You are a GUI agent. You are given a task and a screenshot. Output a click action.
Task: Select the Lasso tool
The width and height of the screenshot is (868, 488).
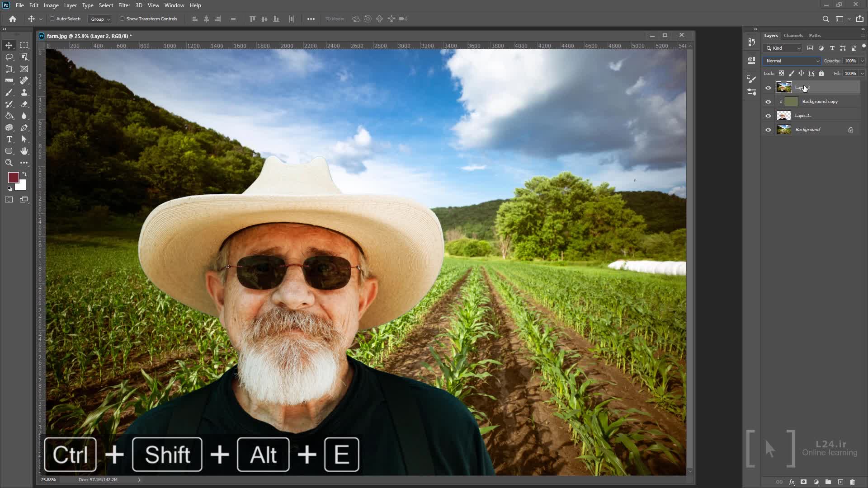point(9,57)
